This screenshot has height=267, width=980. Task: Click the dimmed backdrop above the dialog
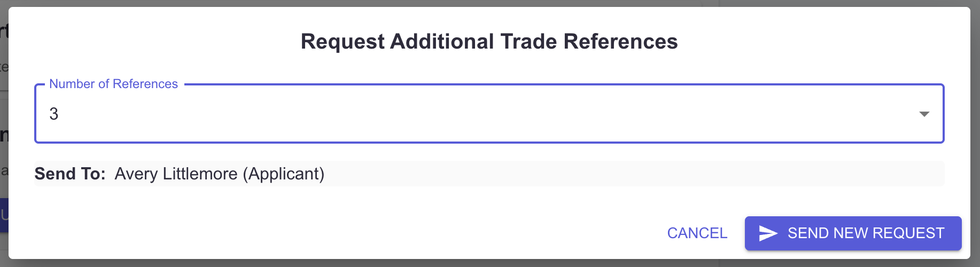pyautogui.click(x=489, y=3)
